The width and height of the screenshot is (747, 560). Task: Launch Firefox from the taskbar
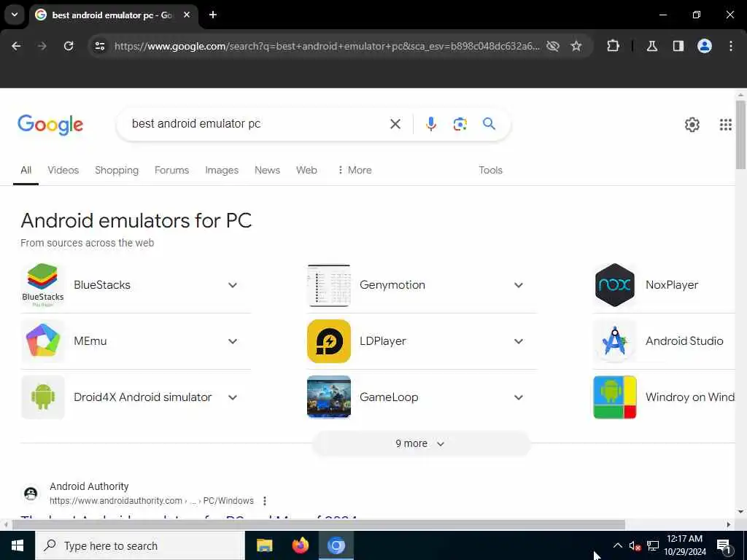[300, 545]
